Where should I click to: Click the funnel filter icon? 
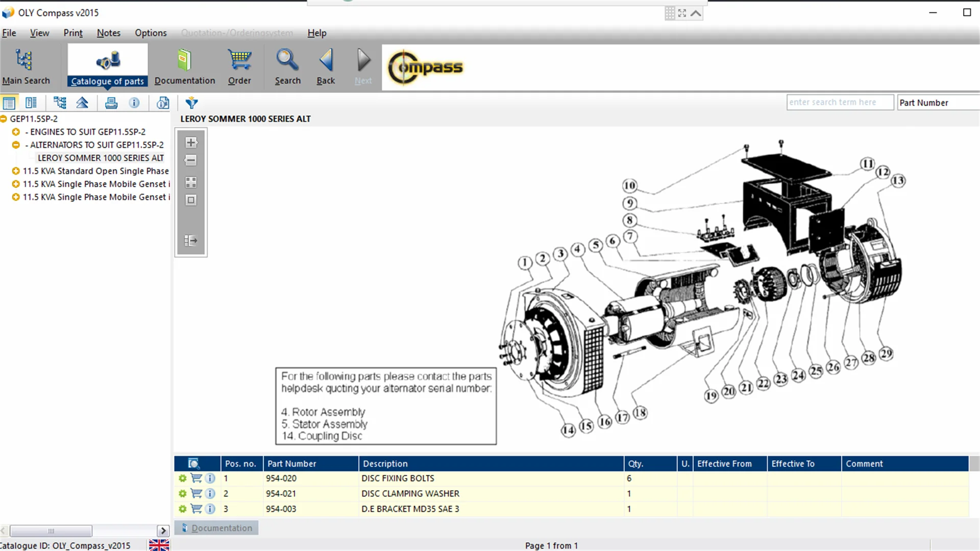[x=191, y=103]
